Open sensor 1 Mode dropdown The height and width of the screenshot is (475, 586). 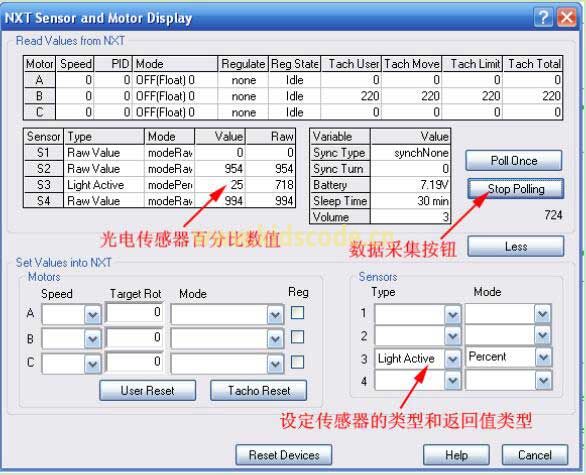click(x=543, y=314)
